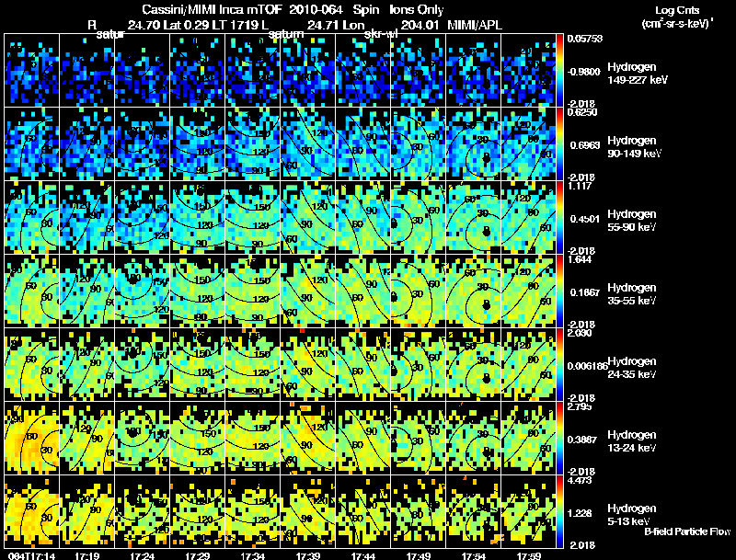This screenshot has height=560, width=736.
Task: Click the color bar for the 55-90 keV row
Action: [x=559, y=217]
